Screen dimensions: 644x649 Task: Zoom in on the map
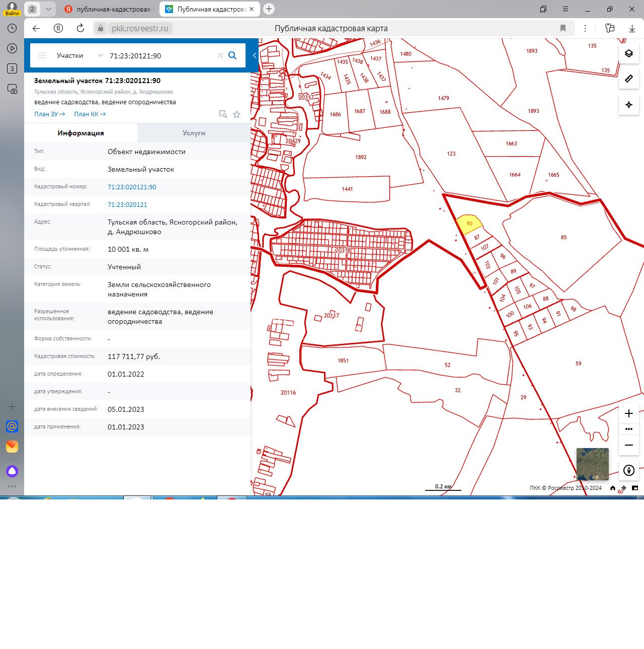coord(628,413)
